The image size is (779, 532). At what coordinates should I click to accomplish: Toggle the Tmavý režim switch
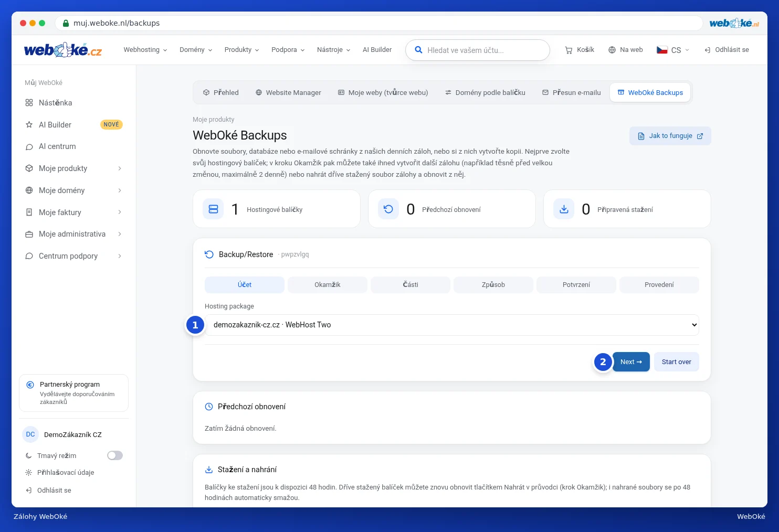(x=115, y=455)
